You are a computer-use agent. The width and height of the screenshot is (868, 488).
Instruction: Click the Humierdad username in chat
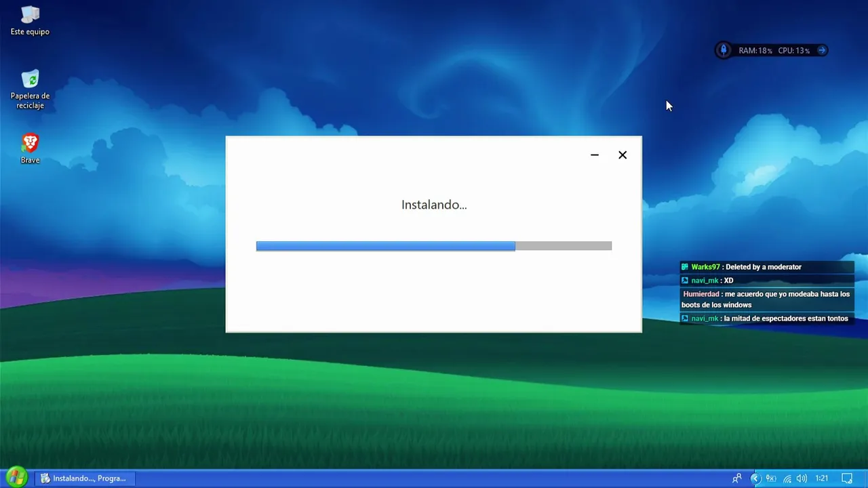click(x=701, y=294)
